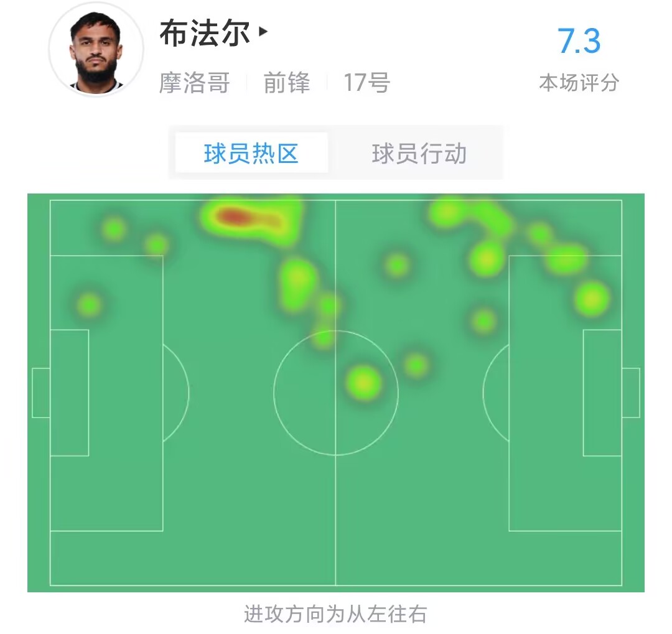Click the left goal box
This screenshot has height=634, width=672.
click(x=41, y=393)
